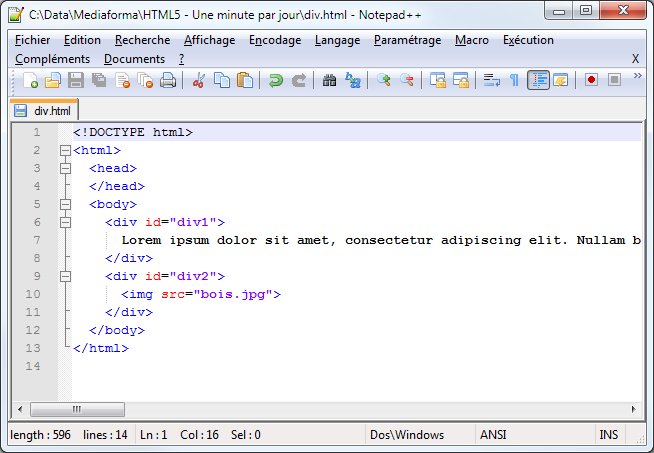Screen dimensions: 654x453
Task: Toggle word wrap toolbar button
Action: (490, 81)
